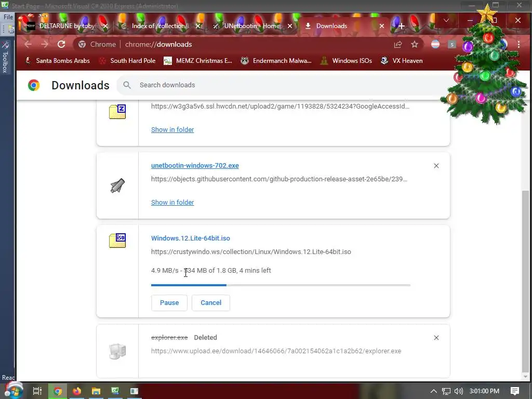The width and height of the screenshot is (532, 399).
Task: Bookmark this page with the star icon
Action: [x=415, y=45]
